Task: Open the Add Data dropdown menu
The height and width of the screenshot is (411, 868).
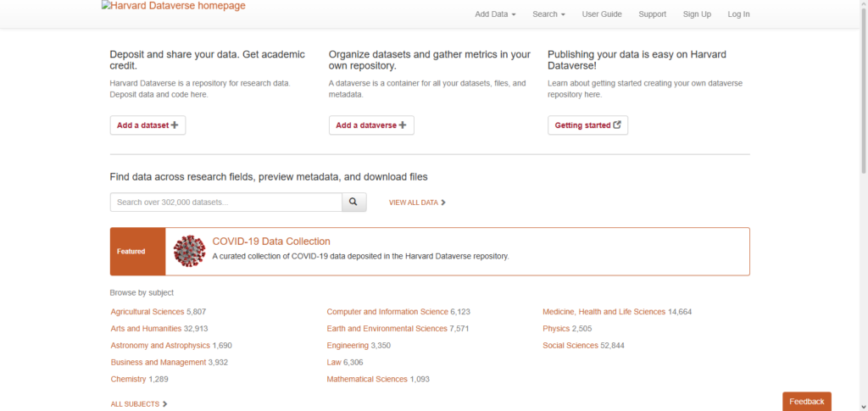Action: coord(495,14)
